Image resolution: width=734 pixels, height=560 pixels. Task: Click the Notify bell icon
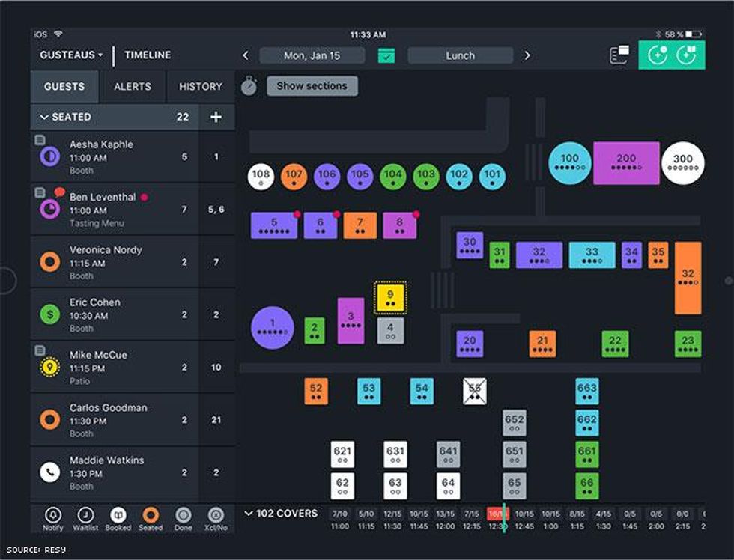point(52,515)
